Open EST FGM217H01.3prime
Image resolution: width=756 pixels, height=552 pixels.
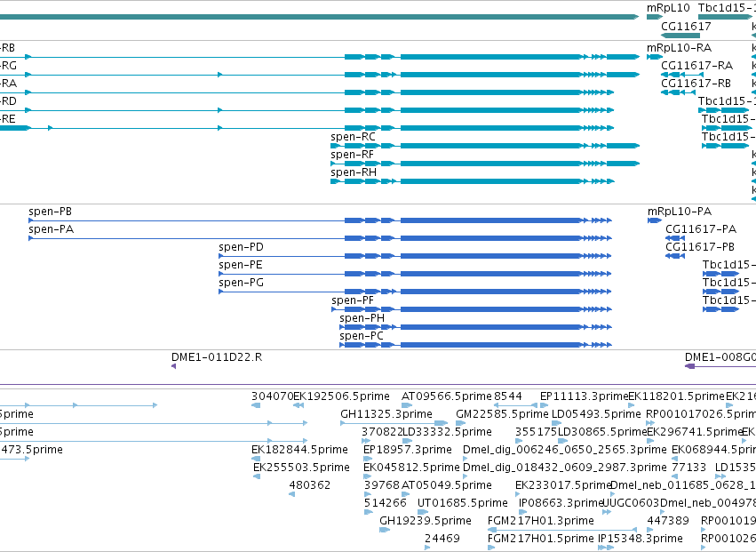click(540, 522)
